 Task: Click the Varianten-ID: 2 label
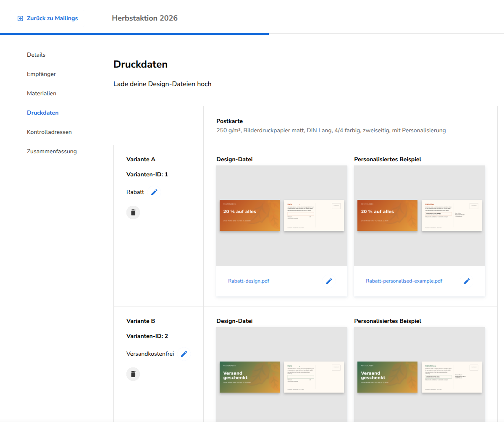coord(147,336)
